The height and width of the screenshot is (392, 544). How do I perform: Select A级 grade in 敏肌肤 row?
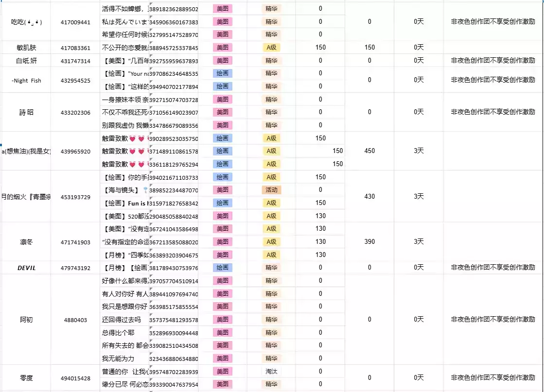(x=271, y=48)
